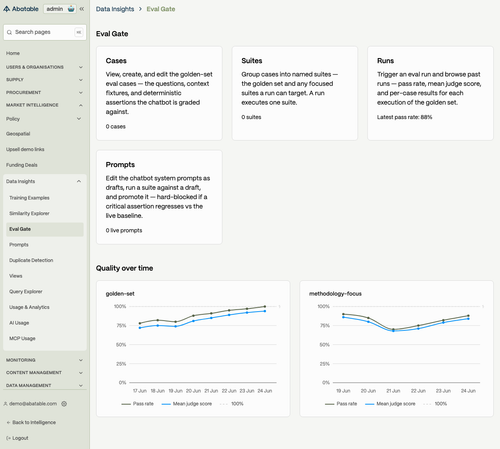Collapse the Market Intelligence section

coord(45,105)
